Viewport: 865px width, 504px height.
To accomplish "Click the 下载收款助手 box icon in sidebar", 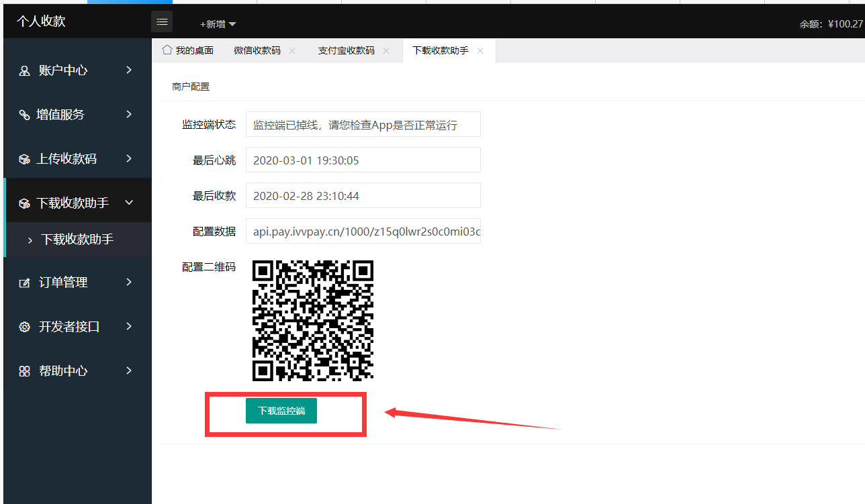I will coord(24,203).
